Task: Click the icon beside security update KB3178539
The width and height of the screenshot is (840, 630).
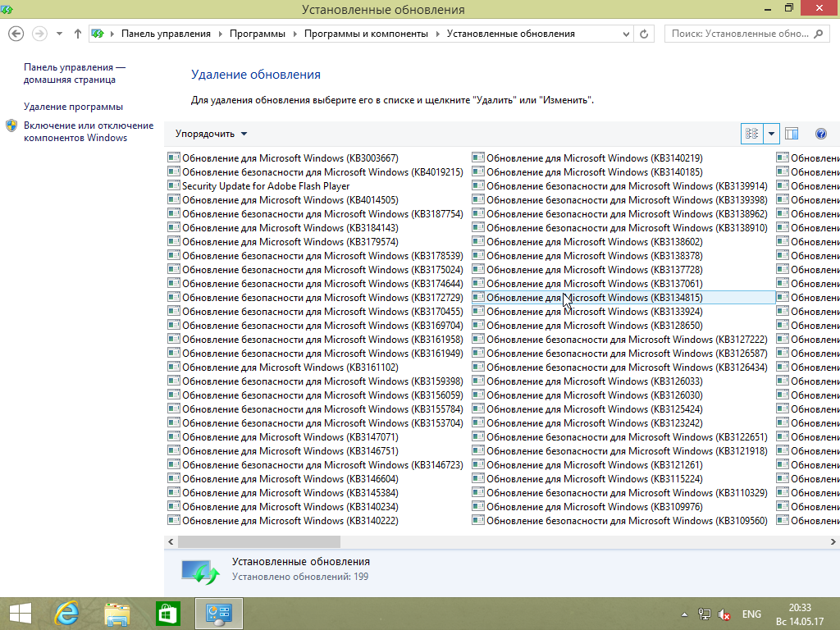Action: click(x=174, y=256)
